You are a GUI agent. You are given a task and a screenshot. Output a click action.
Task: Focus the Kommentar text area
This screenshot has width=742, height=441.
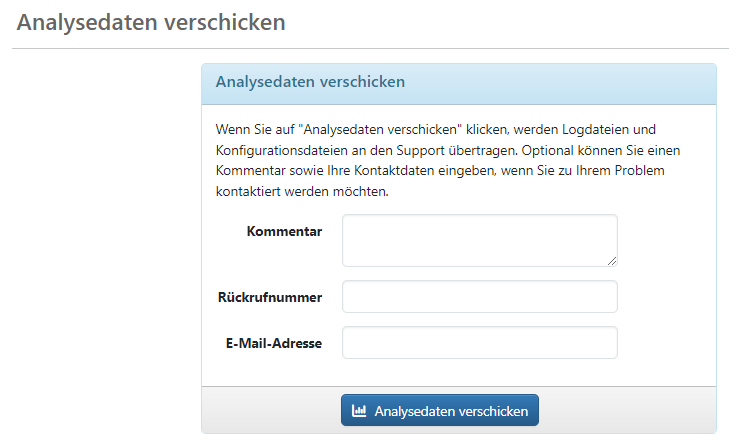[479, 240]
